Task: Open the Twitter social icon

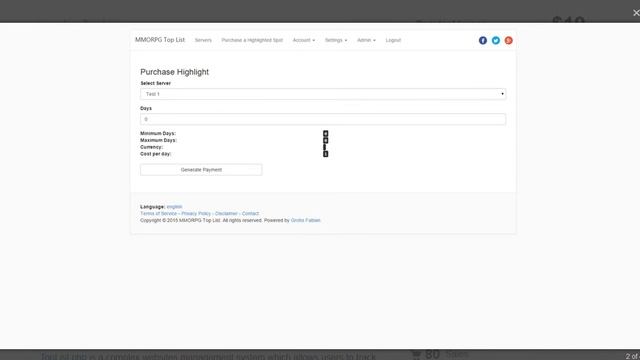Action: (x=496, y=40)
